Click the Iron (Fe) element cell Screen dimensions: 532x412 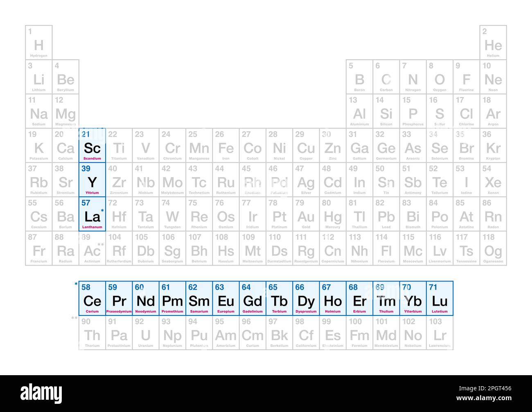(x=226, y=145)
